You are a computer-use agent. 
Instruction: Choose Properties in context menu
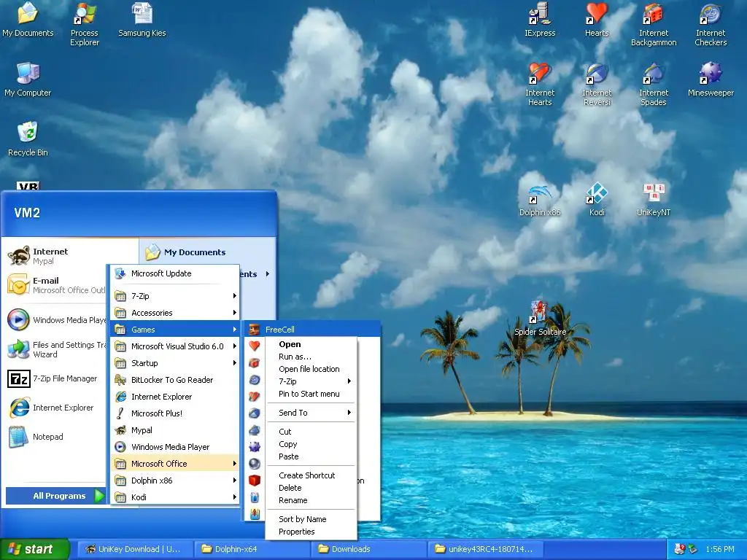(311, 532)
